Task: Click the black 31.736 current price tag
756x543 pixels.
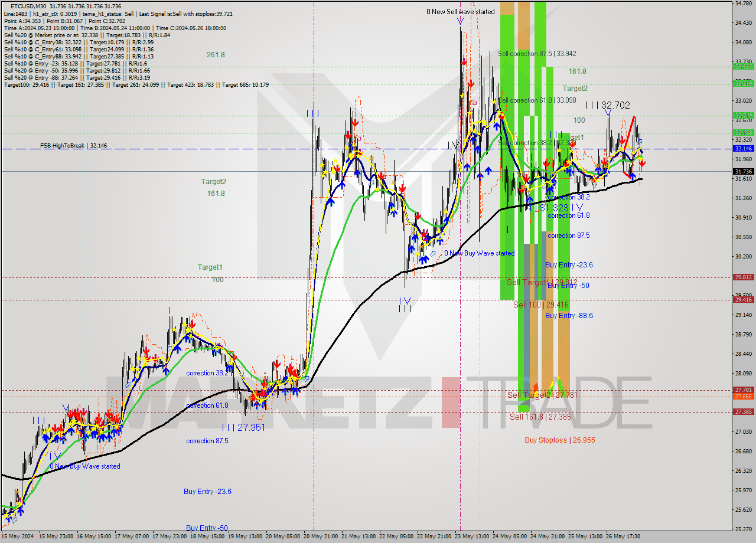Action: coord(742,172)
